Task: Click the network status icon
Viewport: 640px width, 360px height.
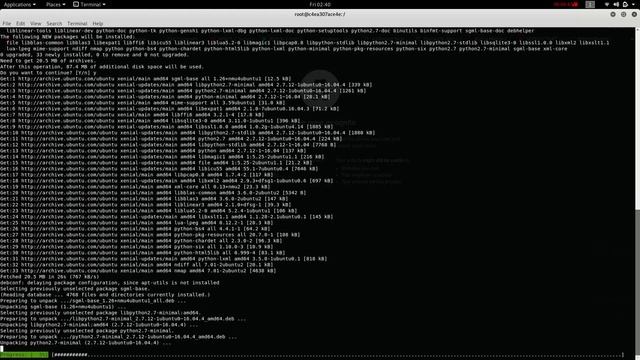Action: click(x=607, y=4)
